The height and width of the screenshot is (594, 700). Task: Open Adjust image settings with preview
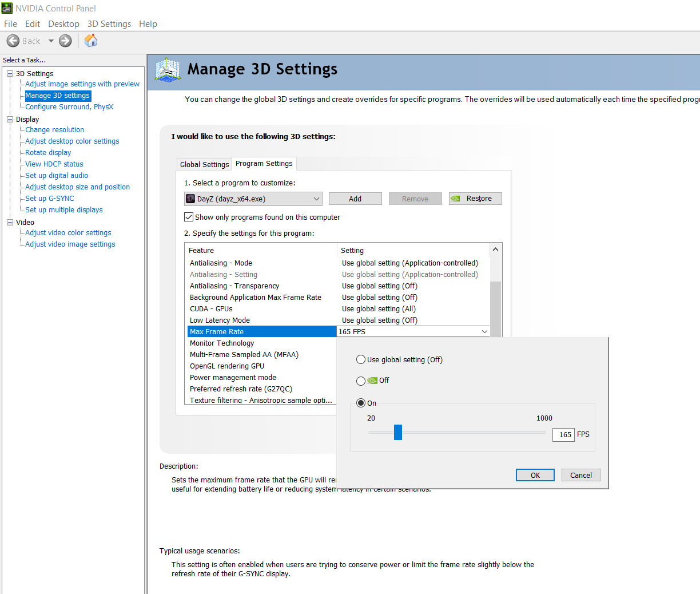pos(82,84)
